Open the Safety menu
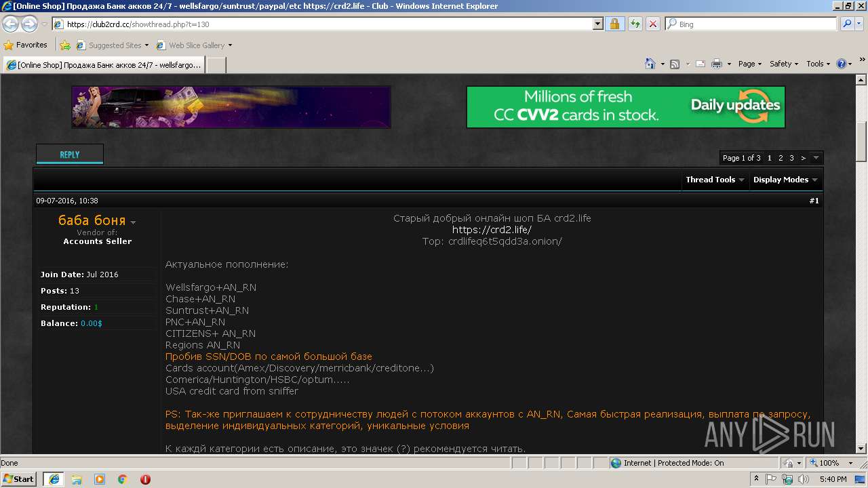 (x=784, y=64)
